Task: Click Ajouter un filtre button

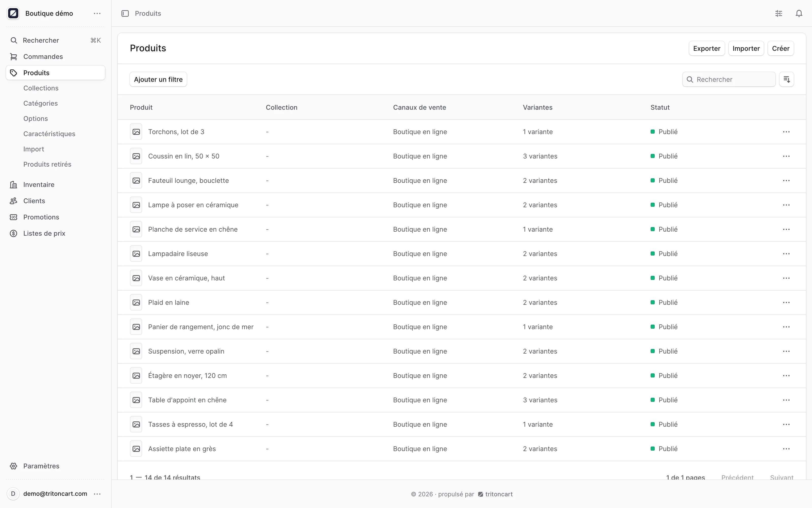Action: [158, 79]
